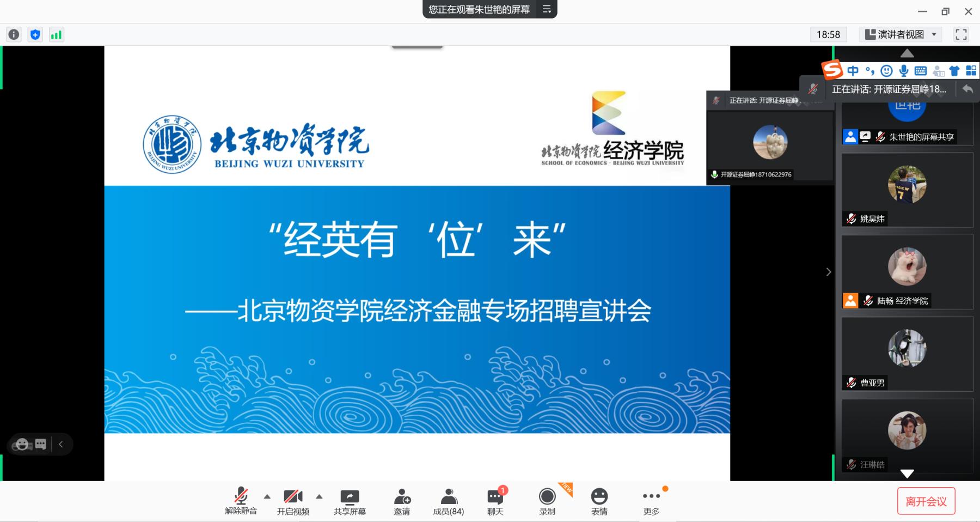Open the 成员(84) members list

[449, 501]
